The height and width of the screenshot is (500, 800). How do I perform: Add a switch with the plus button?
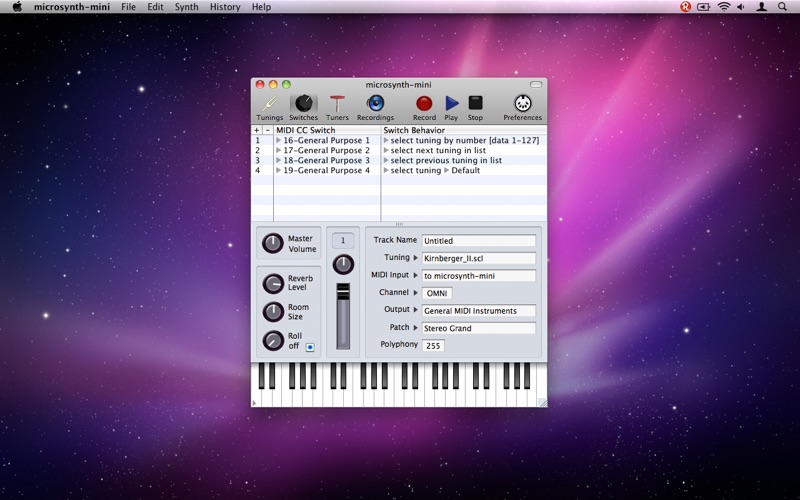tap(257, 130)
